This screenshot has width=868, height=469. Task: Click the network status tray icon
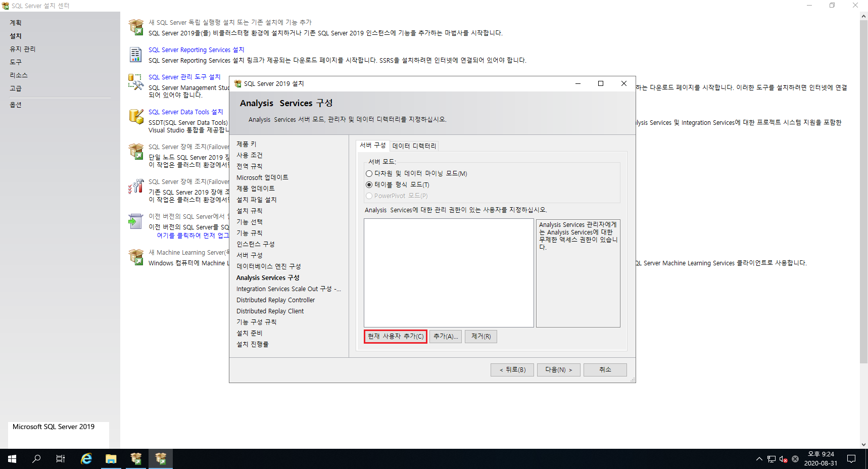coord(771,459)
